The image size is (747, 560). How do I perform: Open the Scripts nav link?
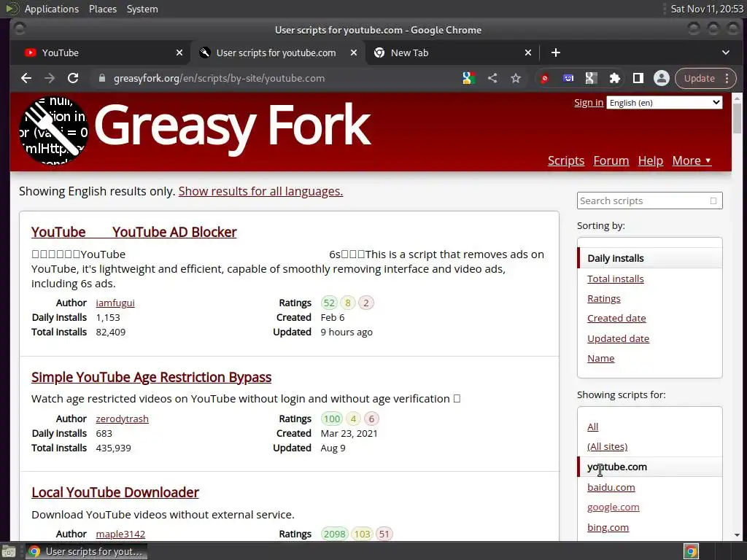click(x=566, y=160)
